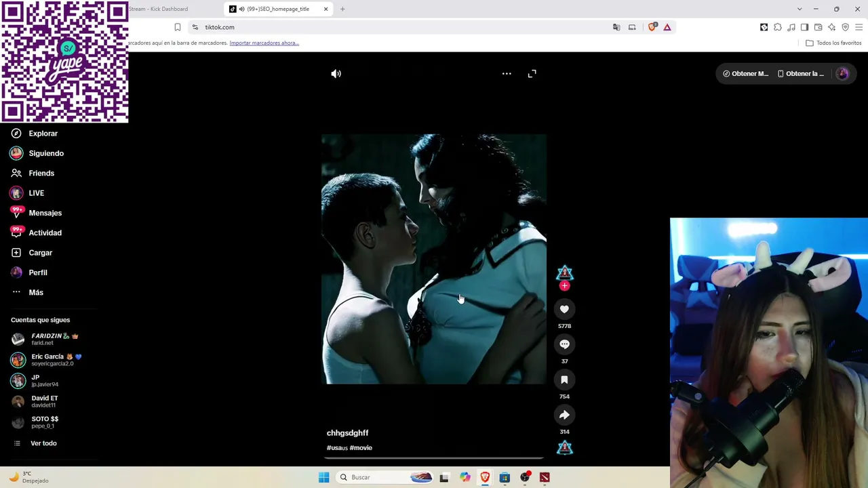Screen dimensions: 868x488
Task: Open the video comments bubble
Action: tap(564, 344)
